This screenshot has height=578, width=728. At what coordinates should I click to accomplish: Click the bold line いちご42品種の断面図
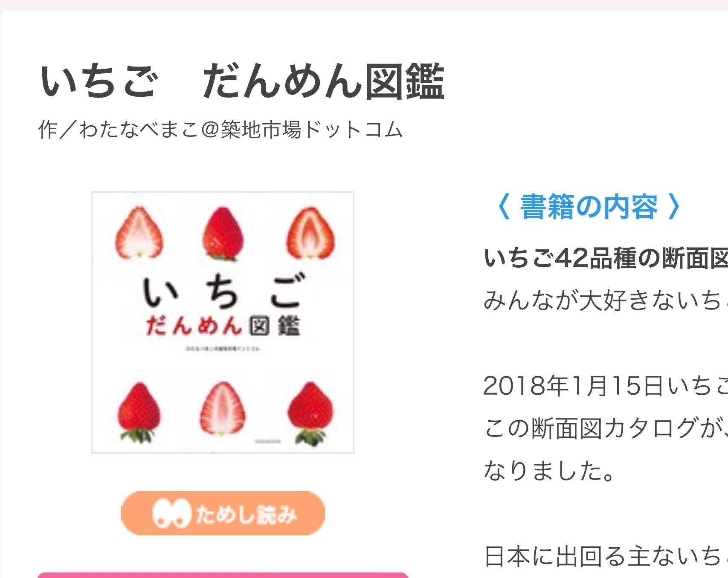pyautogui.click(x=606, y=258)
